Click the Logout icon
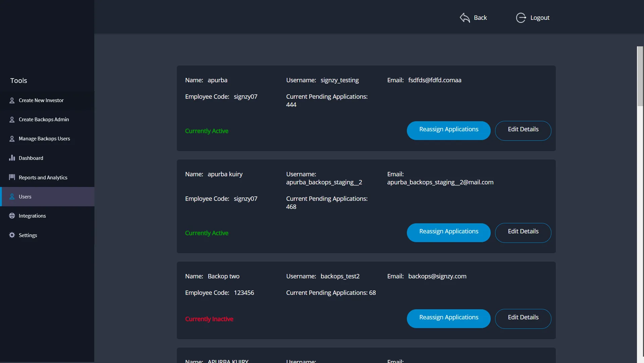Image resolution: width=644 pixels, height=363 pixels. coord(521,18)
